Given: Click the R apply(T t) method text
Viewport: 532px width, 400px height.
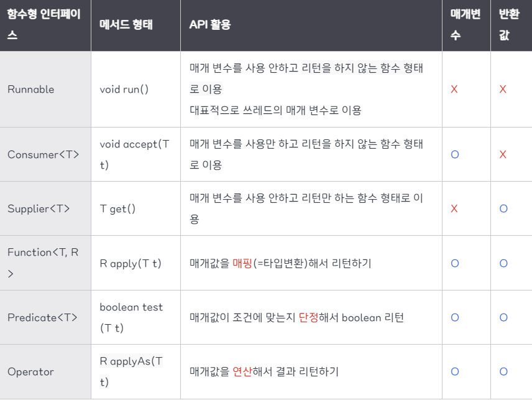Looking at the screenshot, I should coord(131,263).
